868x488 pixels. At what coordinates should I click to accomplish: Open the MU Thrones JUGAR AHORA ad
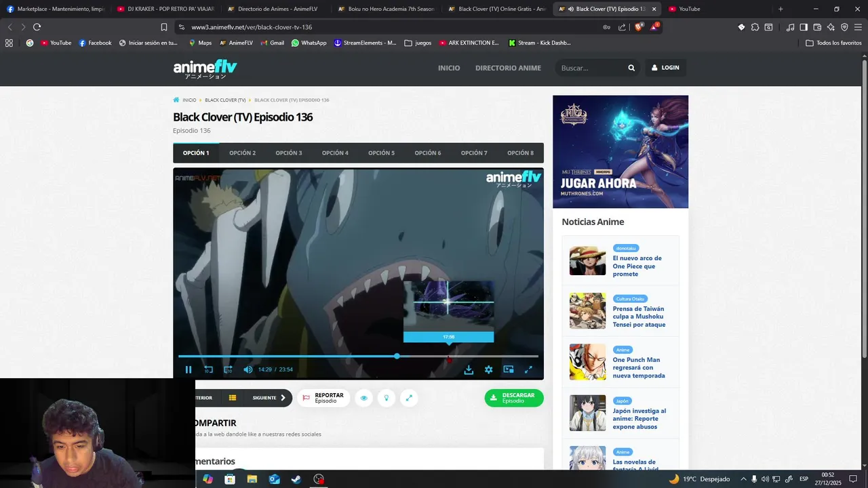620,152
